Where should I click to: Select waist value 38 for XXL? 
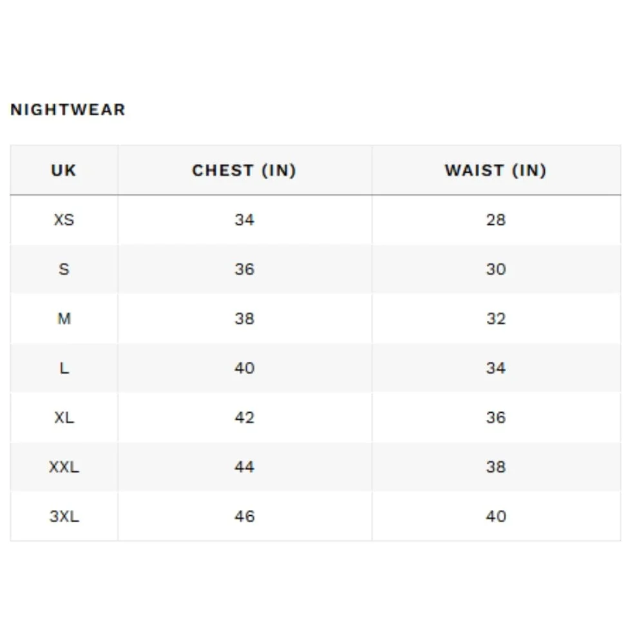coord(496,466)
